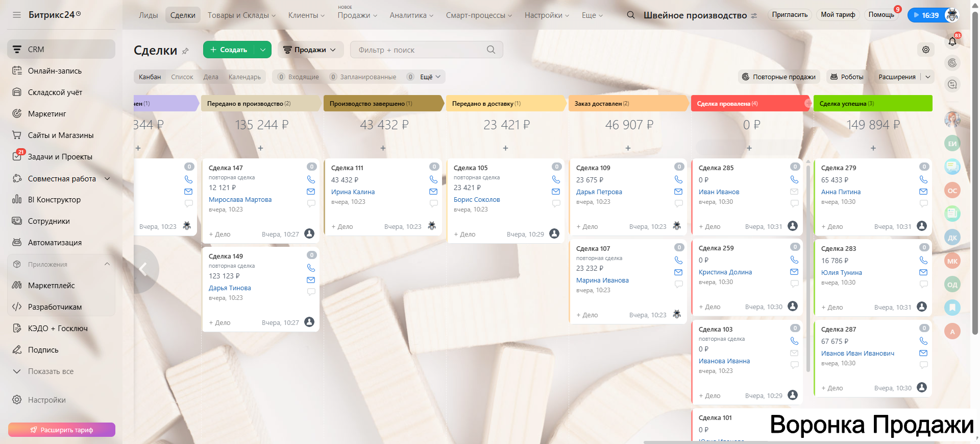Open Сайты и Магазины in sidebar
Screen dimensions: 980x444
point(61,135)
